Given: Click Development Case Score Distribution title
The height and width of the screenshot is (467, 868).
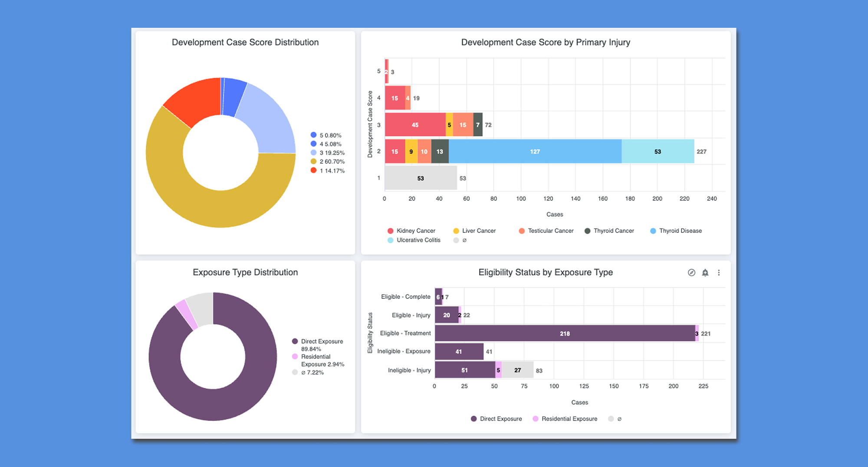Looking at the screenshot, I should tap(245, 42).
